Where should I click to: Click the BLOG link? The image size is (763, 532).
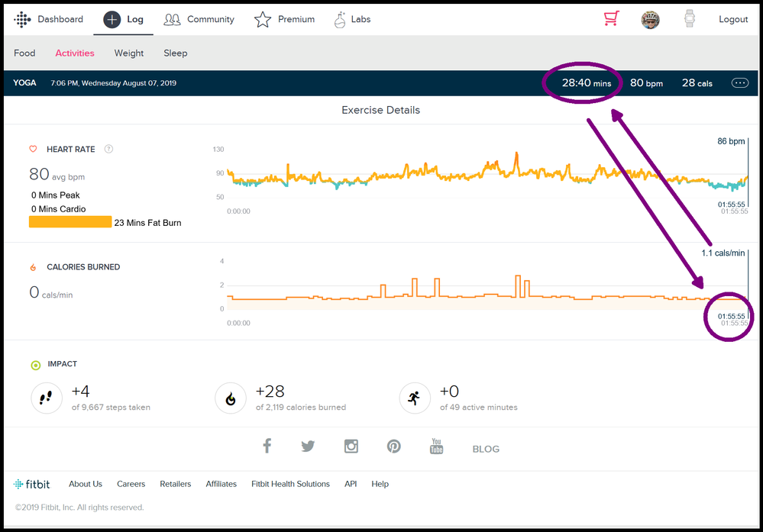(x=486, y=449)
